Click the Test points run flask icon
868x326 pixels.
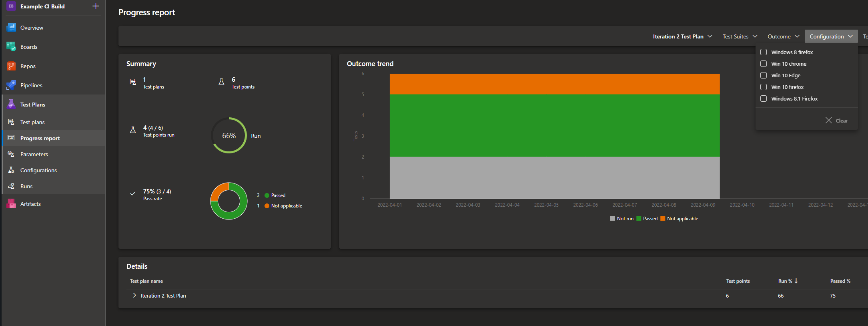(133, 130)
